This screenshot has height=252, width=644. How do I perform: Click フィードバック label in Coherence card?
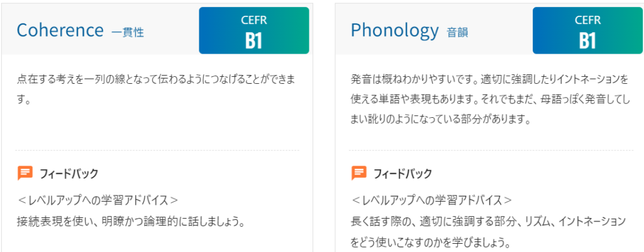point(69,174)
